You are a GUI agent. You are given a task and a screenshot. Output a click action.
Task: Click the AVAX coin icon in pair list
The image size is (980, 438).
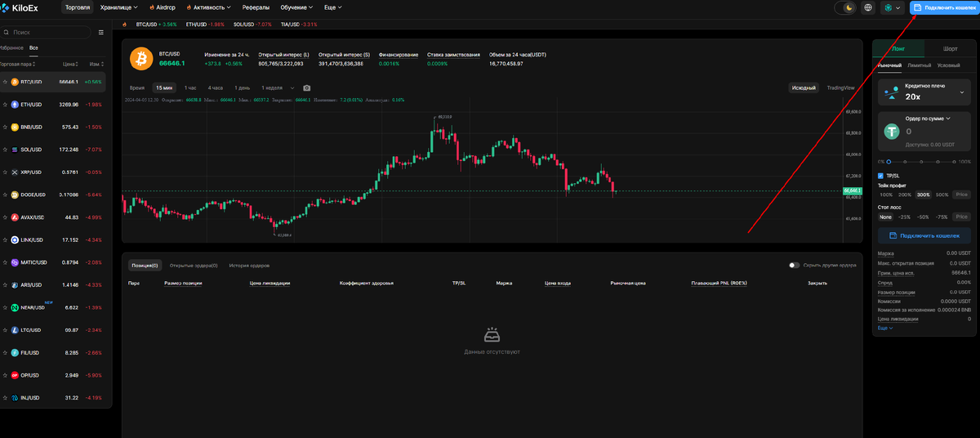coord(15,217)
